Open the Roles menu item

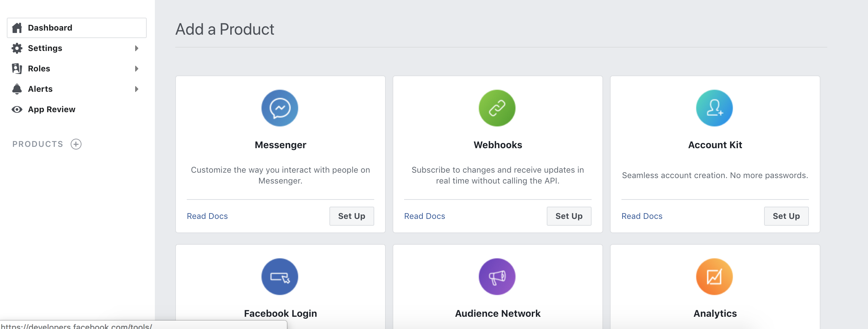(77, 69)
